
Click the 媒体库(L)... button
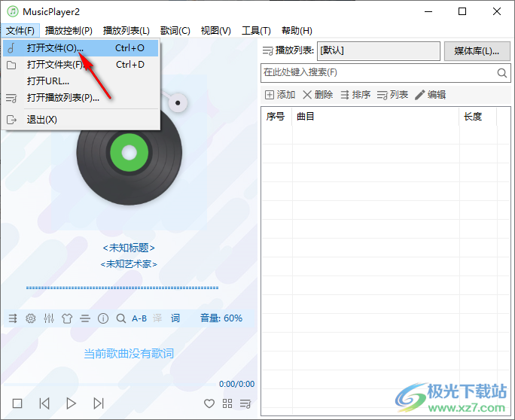pyautogui.click(x=477, y=51)
